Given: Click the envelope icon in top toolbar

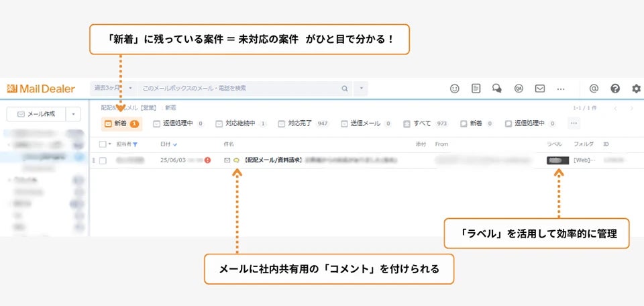Looking at the screenshot, I should coord(539,89).
